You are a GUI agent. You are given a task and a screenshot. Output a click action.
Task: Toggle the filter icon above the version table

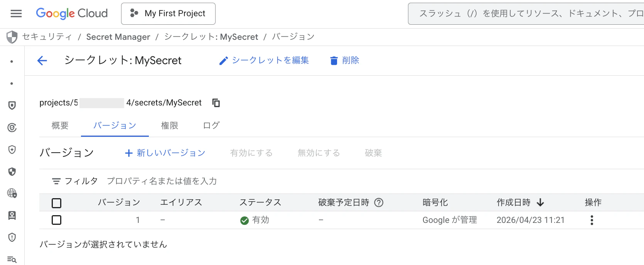pyautogui.click(x=56, y=181)
